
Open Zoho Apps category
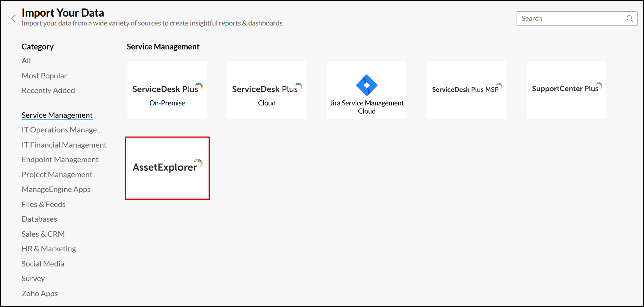click(40, 293)
